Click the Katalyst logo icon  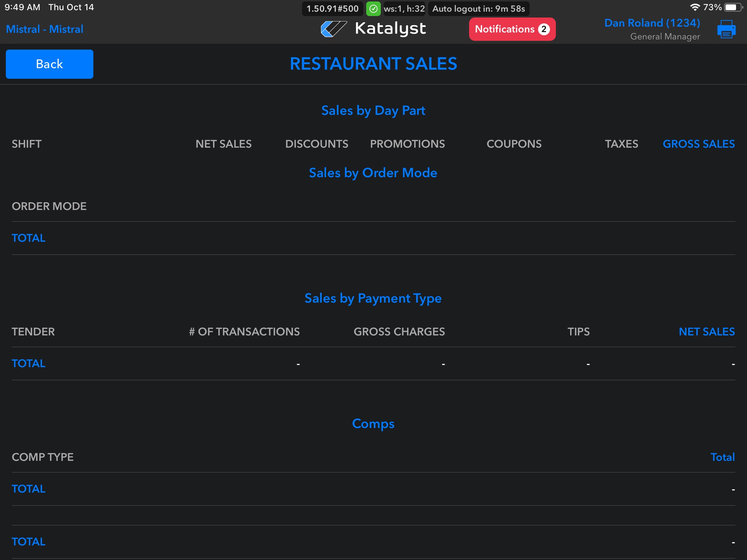pos(333,29)
